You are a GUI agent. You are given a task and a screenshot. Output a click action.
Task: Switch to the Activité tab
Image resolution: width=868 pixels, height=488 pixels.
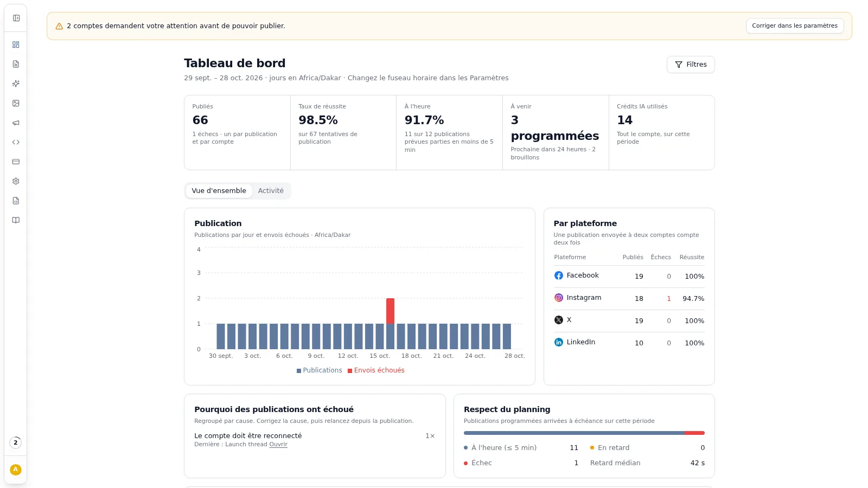pos(271,191)
